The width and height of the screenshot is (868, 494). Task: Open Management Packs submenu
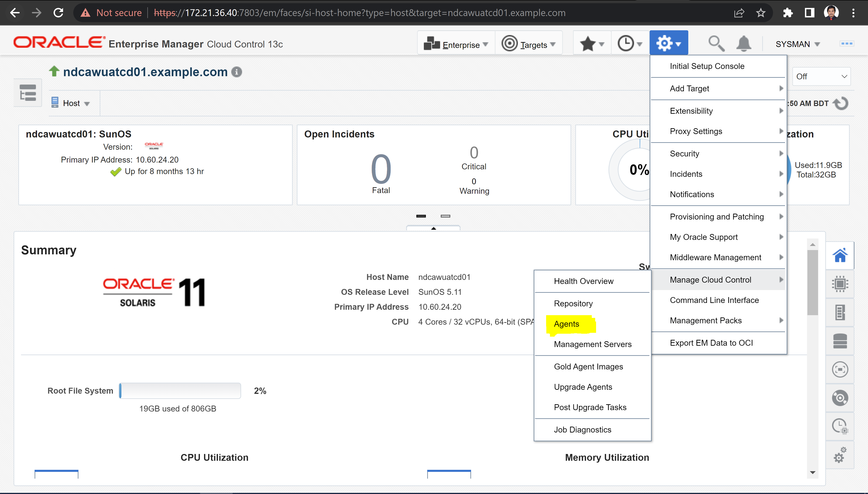(x=718, y=321)
